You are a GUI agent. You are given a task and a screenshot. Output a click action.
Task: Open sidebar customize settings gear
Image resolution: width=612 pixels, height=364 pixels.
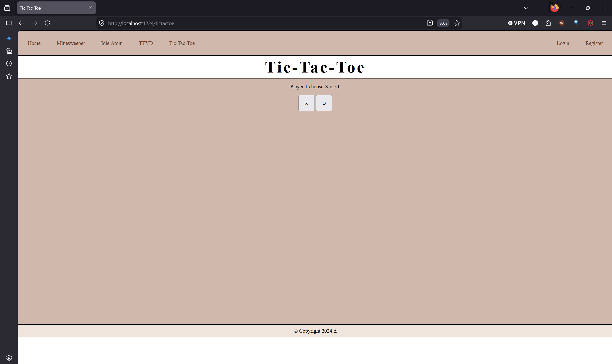(x=9, y=358)
